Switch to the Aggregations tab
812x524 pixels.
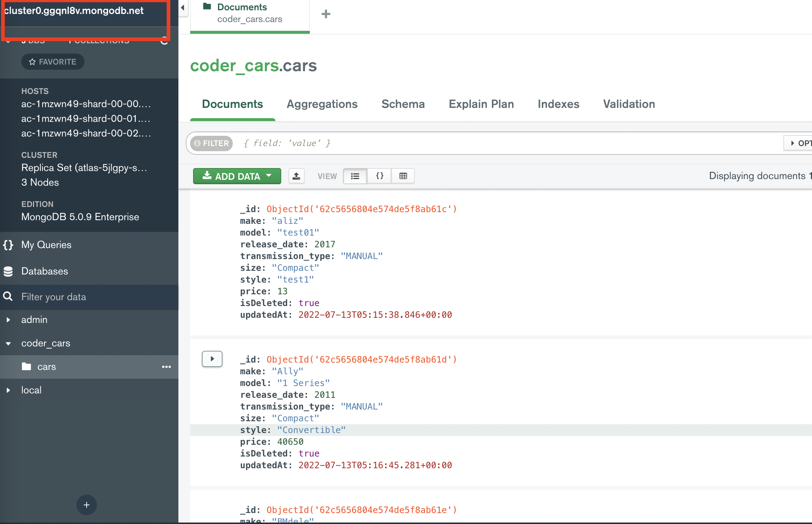click(x=322, y=104)
